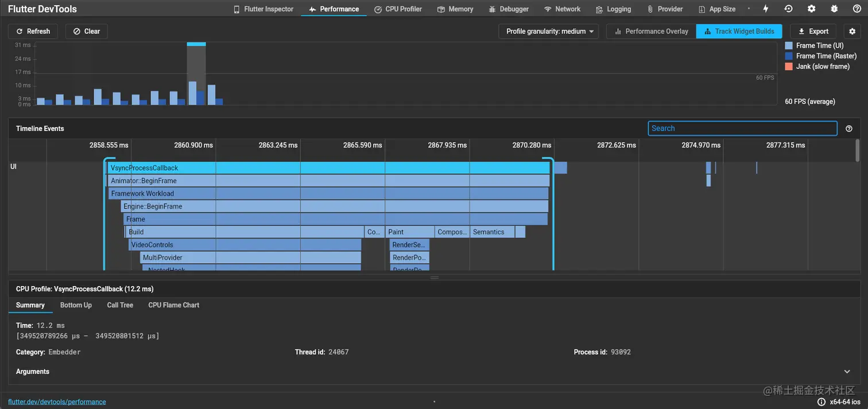This screenshot has width=868, height=409.
Task: Select the Engine::BeginFrame event
Action: point(335,206)
